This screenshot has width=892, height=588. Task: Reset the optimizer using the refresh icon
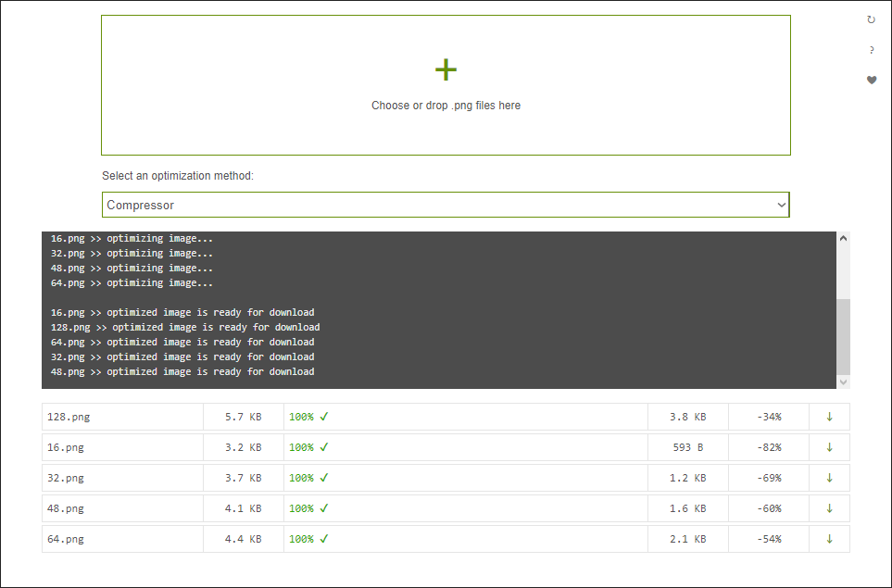click(872, 19)
